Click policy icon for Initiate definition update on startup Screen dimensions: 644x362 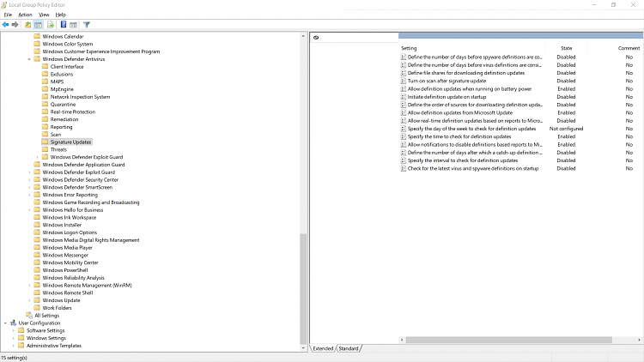point(404,97)
